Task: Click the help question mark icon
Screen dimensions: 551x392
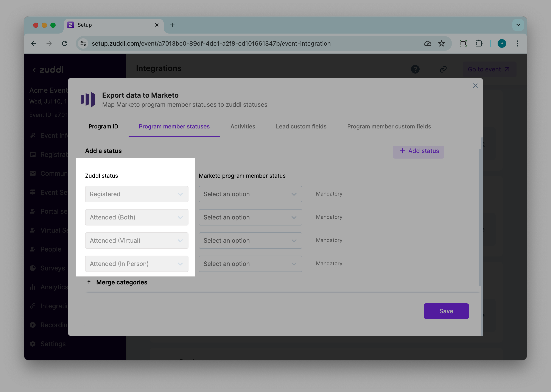Action: click(x=415, y=69)
